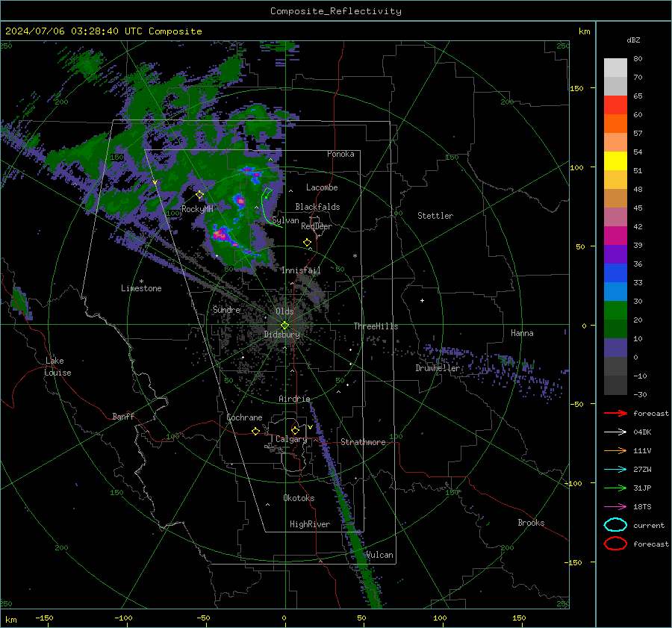Click the Drumheller label
672x628 pixels.
click(x=438, y=368)
